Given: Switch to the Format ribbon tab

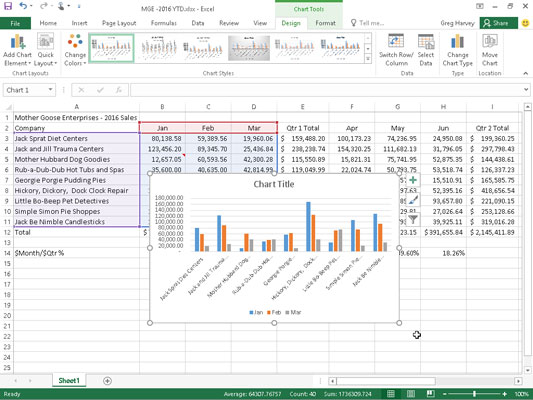Looking at the screenshot, I should pyautogui.click(x=325, y=23).
